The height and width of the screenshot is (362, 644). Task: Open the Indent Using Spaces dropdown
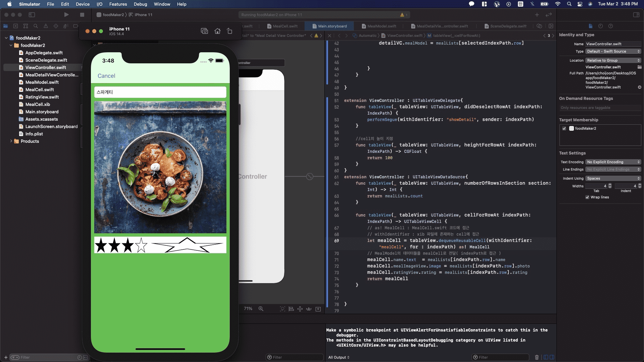[613, 178]
